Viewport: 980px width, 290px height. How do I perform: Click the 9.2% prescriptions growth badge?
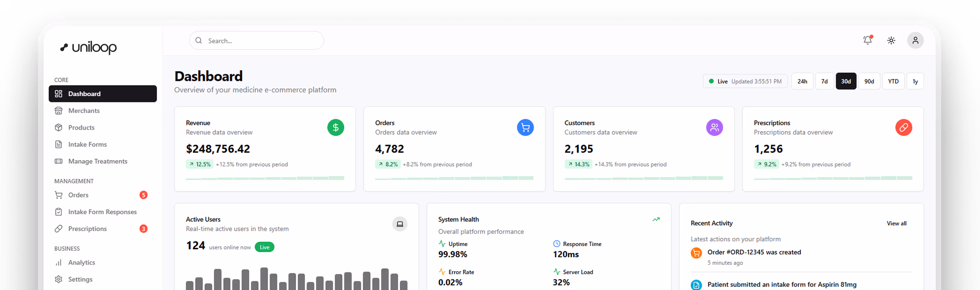pyautogui.click(x=766, y=164)
